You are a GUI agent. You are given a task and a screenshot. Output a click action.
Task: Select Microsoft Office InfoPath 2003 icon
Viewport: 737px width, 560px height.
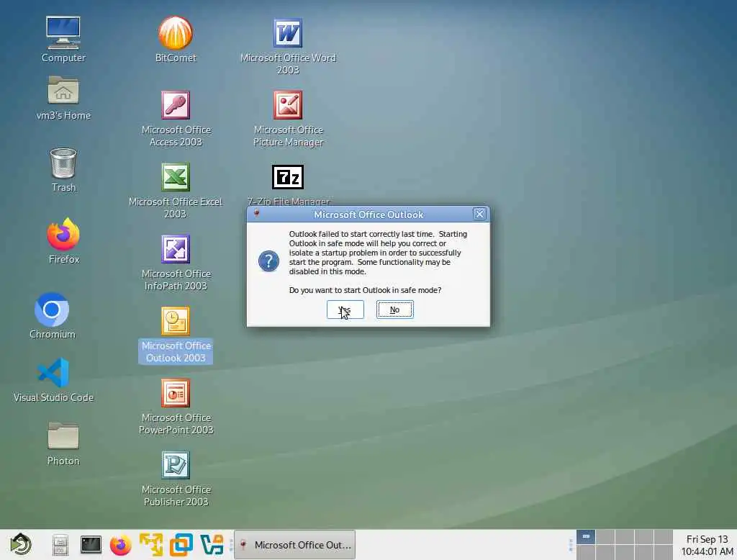pos(176,249)
